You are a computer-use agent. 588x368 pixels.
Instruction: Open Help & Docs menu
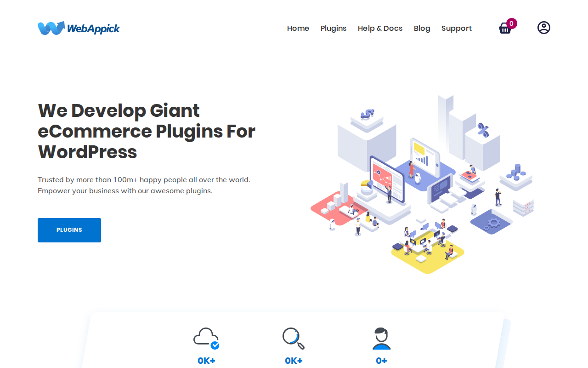tap(380, 29)
